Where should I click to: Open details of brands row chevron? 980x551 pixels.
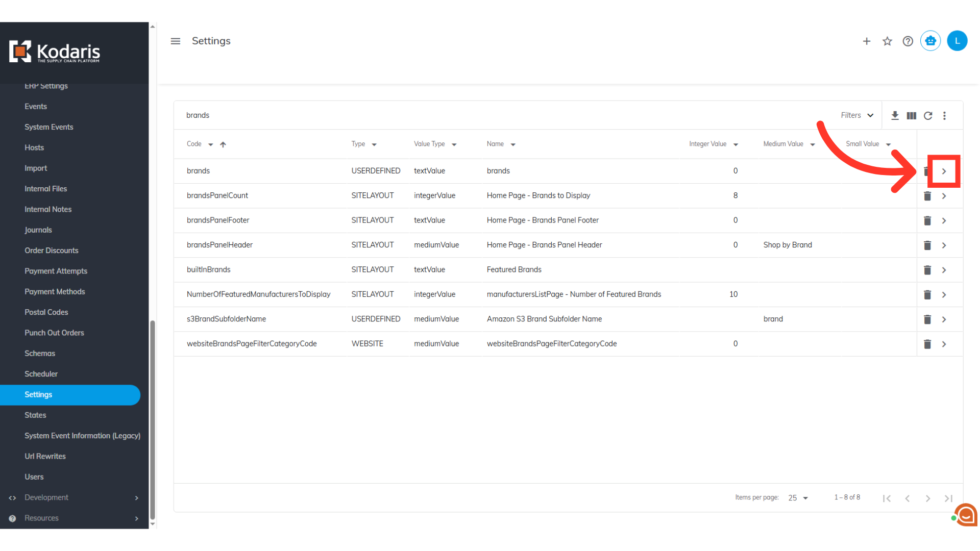coord(944,171)
